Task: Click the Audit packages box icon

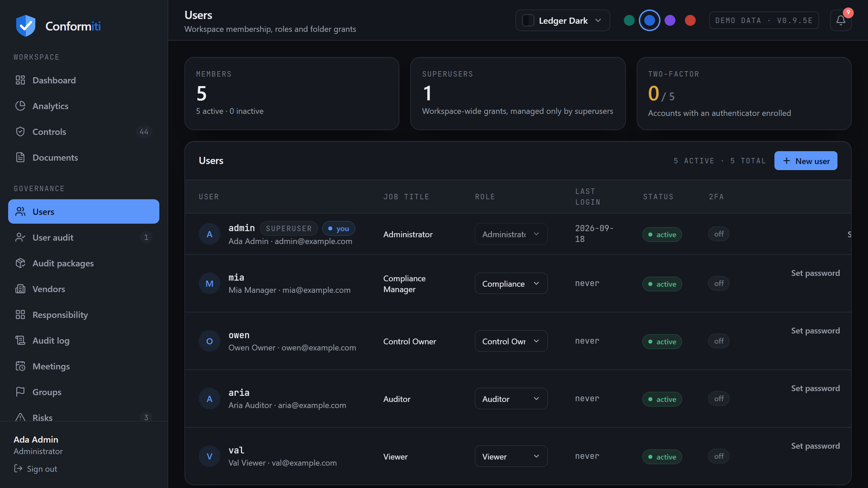Action: coord(20,263)
